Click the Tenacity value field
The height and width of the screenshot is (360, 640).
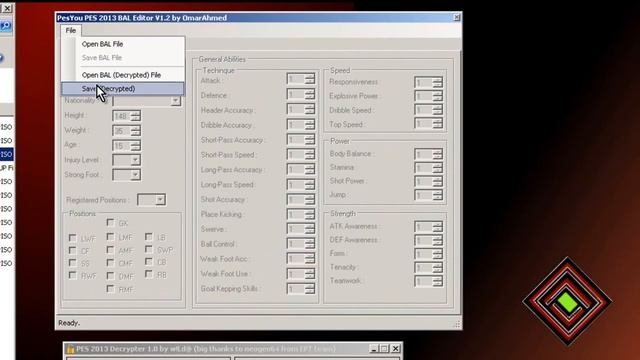coord(424,268)
